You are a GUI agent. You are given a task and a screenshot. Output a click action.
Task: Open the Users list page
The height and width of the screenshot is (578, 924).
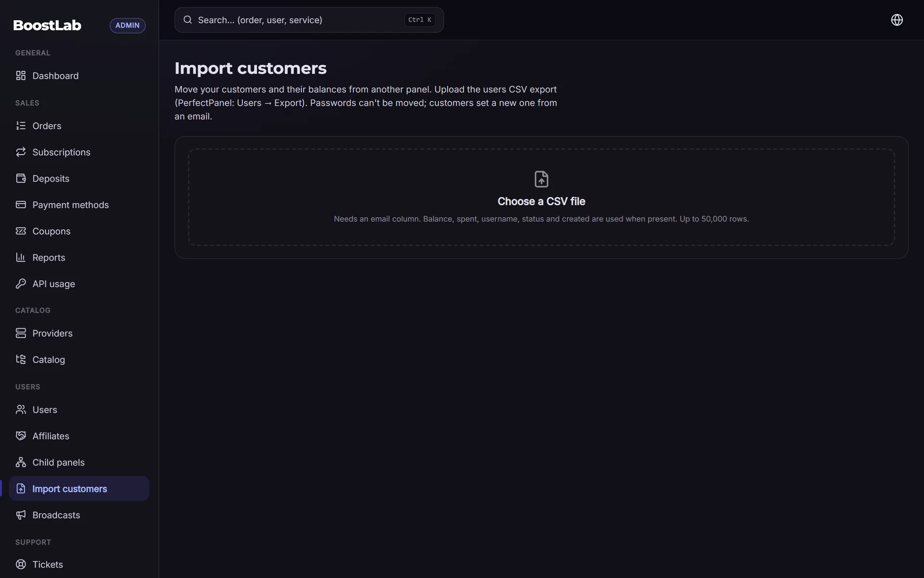pos(79,409)
